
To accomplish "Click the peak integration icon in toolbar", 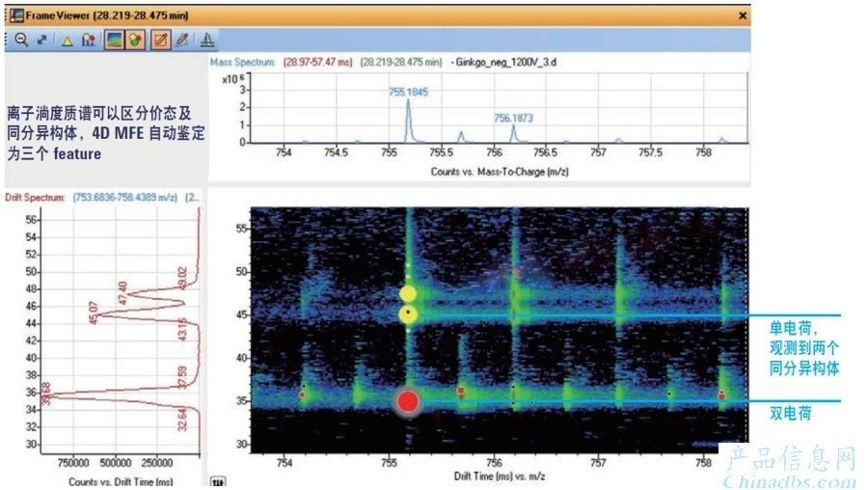I will (x=207, y=40).
